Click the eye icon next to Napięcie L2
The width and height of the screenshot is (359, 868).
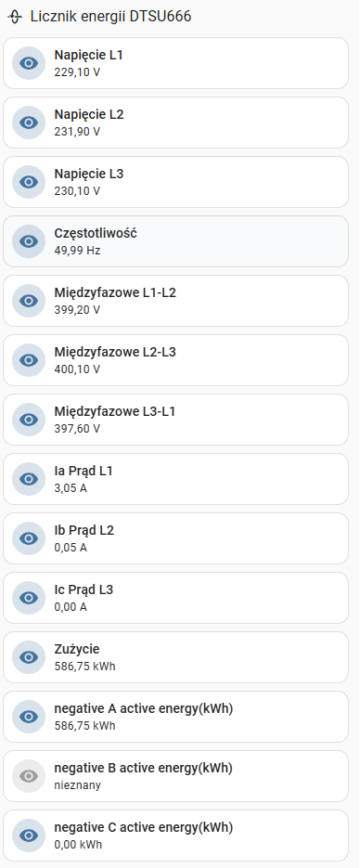pyautogui.click(x=29, y=123)
